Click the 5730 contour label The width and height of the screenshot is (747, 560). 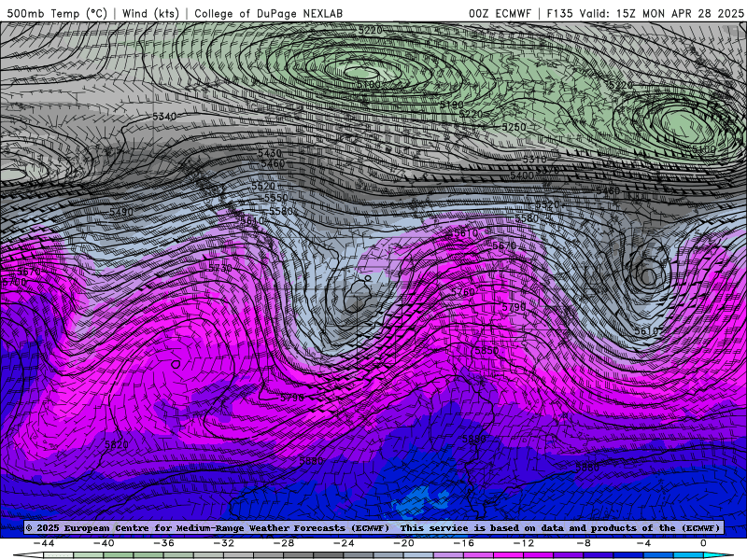click(x=220, y=268)
